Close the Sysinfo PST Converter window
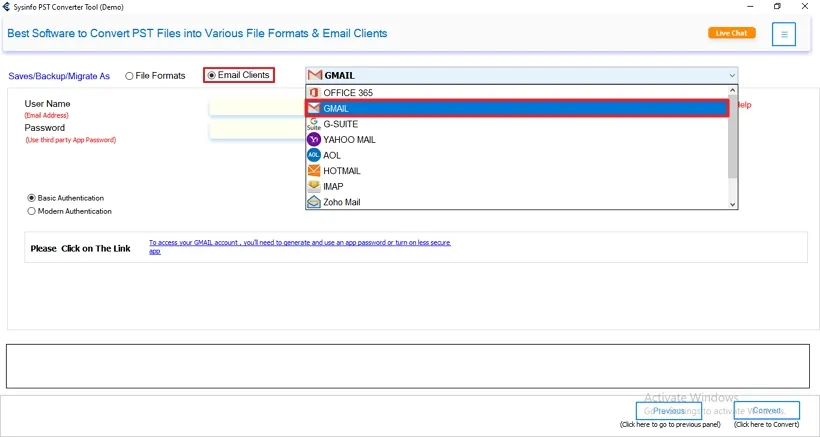 point(805,7)
